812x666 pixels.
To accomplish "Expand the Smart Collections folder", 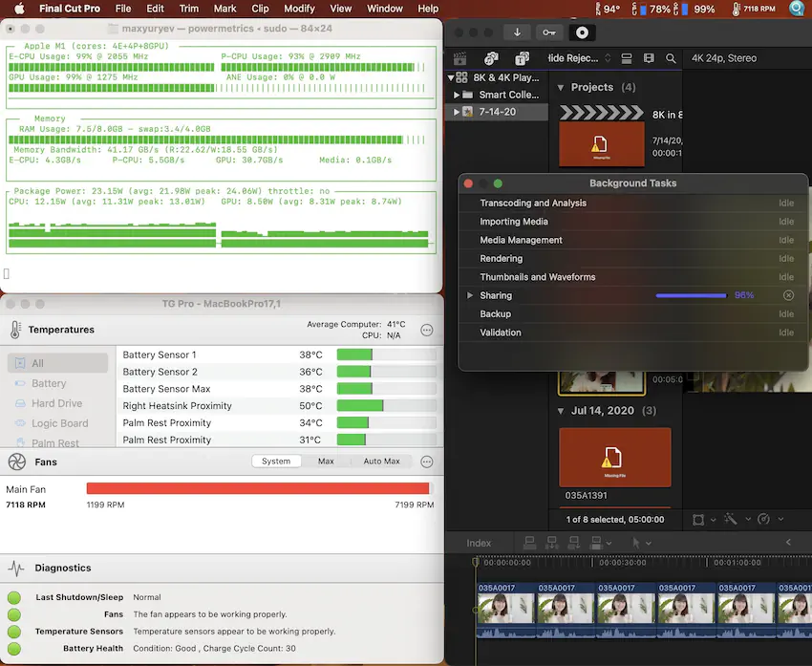I will 457,95.
